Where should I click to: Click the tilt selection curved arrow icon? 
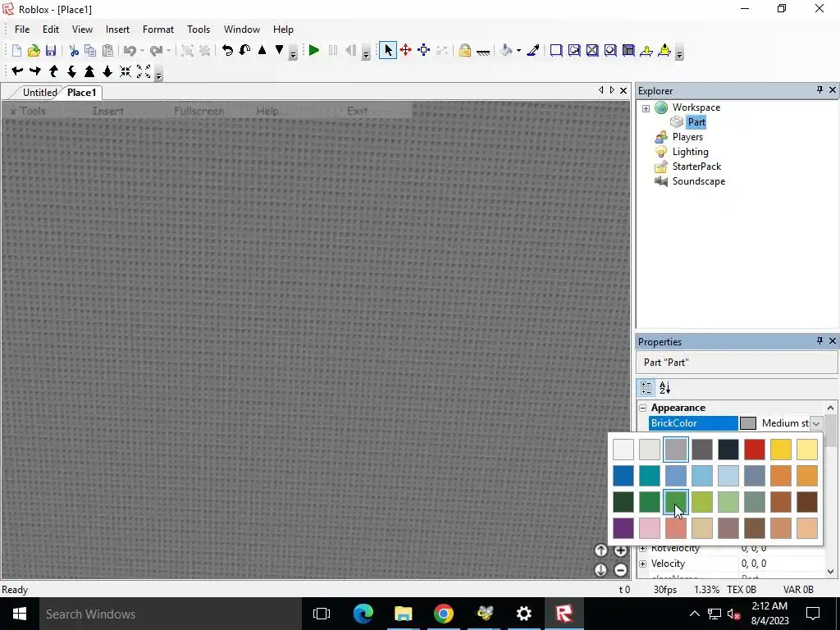[244, 50]
